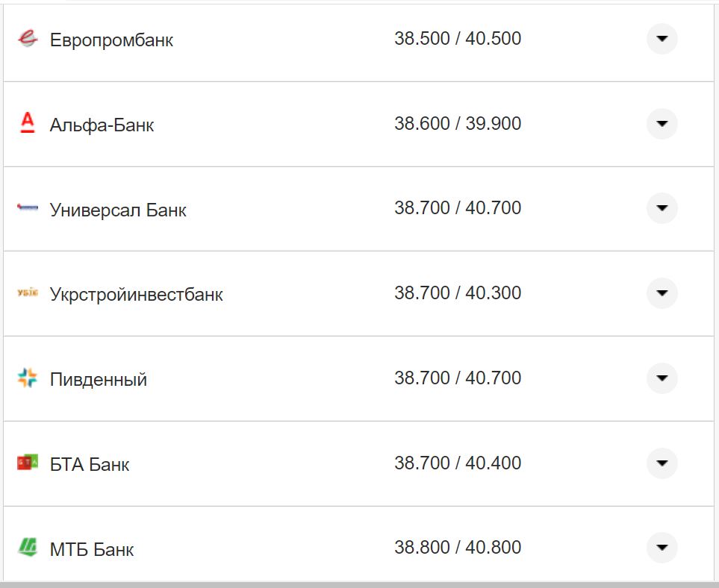The width and height of the screenshot is (719, 588).
Task: Open the Укрстройинвестбанк name link
Action: (x=136, y=294)
